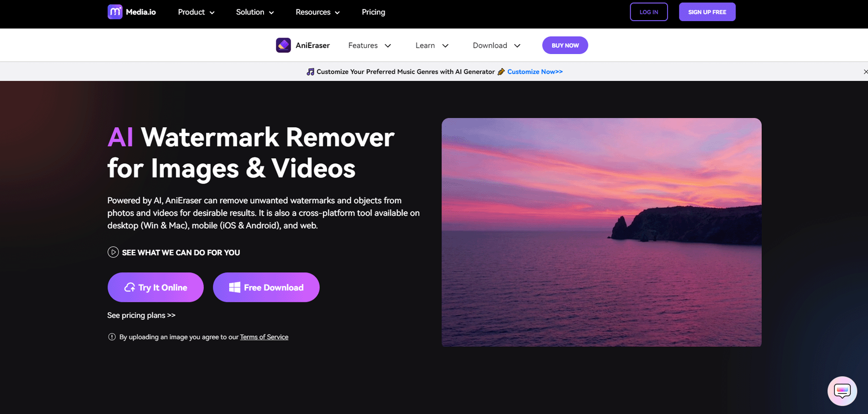Click the Media.io brand name
Image resolution: width=868 pixels, height=414 pixels.
coord(141,12)
